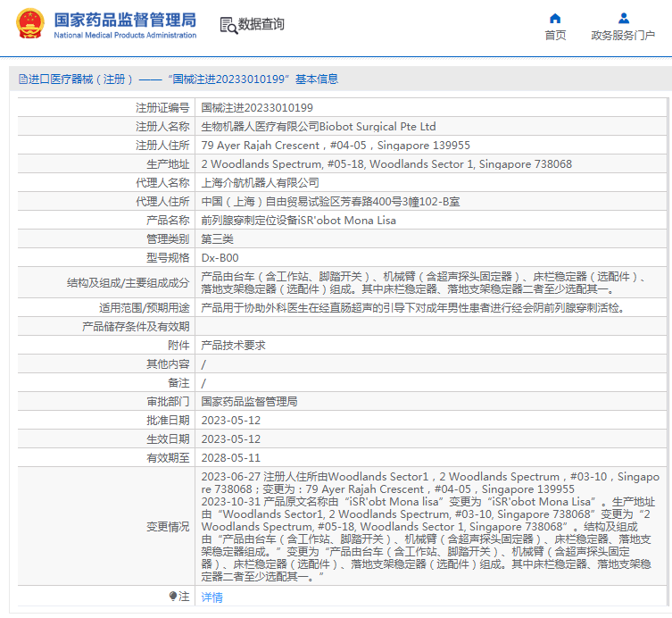
Task: Click model spec Dx-B00 value
Action: pos(220,258)
